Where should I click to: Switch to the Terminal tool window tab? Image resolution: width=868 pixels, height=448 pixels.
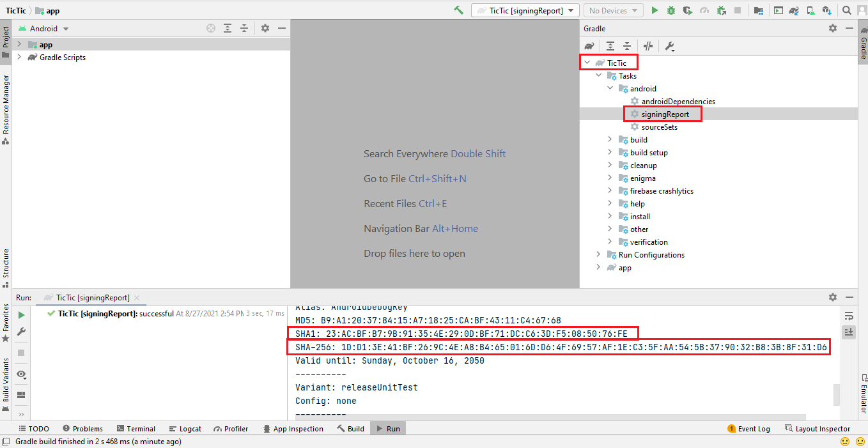[136, 429]
